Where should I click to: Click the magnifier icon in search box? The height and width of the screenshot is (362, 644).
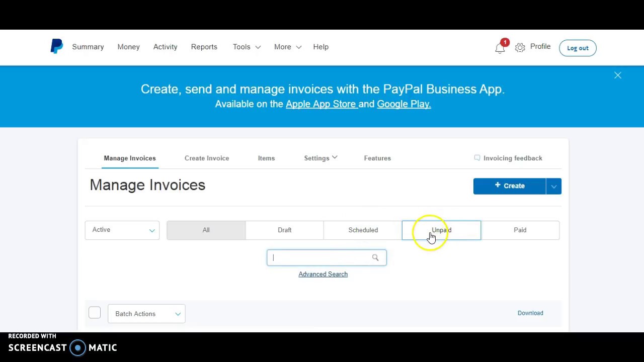click(x=375, y=257)
